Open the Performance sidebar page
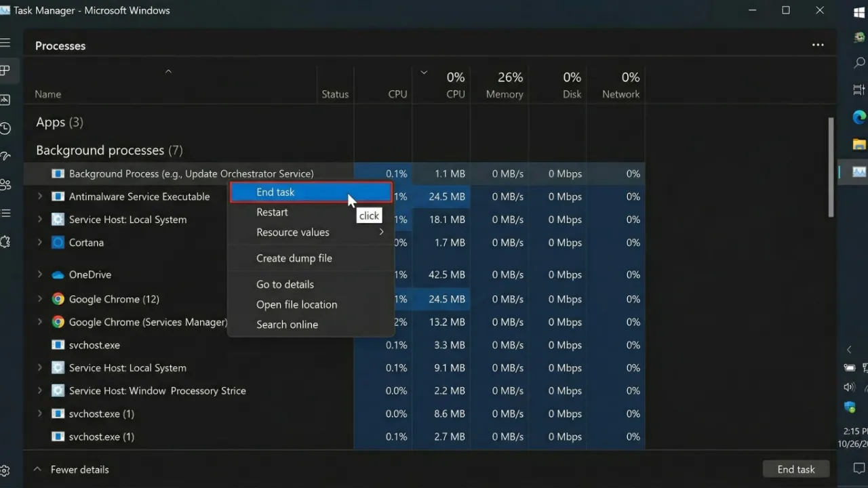This screenshot has height=488, width=868. [5, 100]
